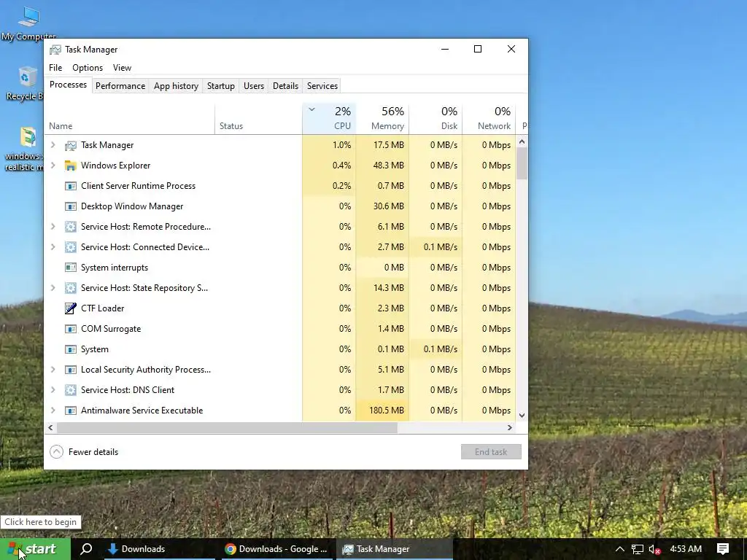Expand Service Host: State Repository row
This screenshot has height=560, width=747.
[x=53, y=287]
